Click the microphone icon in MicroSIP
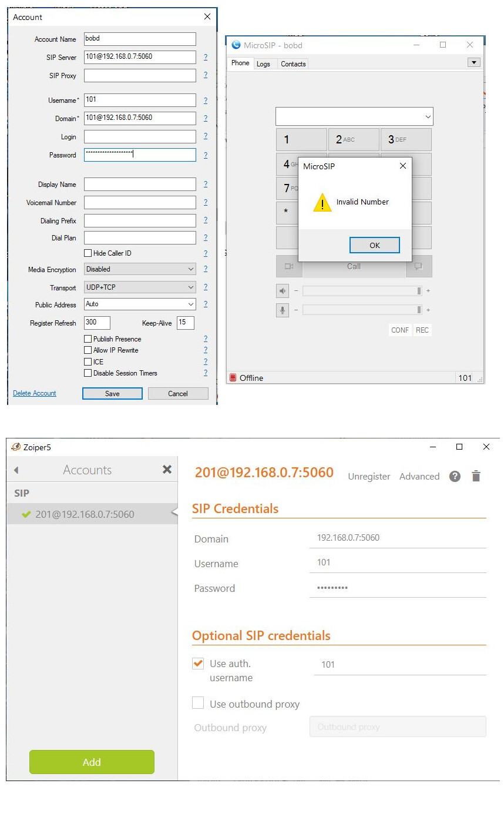504x834 pixels. point(283,310)
